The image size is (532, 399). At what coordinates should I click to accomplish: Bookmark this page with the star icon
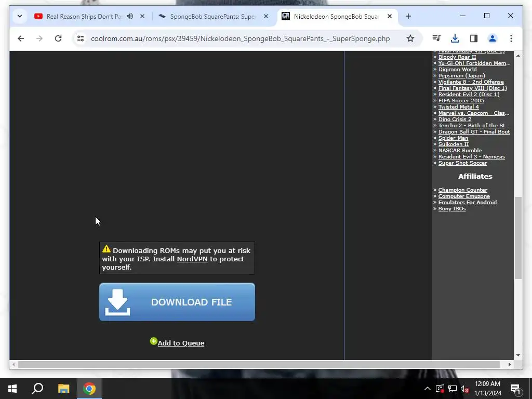point(410,38)
